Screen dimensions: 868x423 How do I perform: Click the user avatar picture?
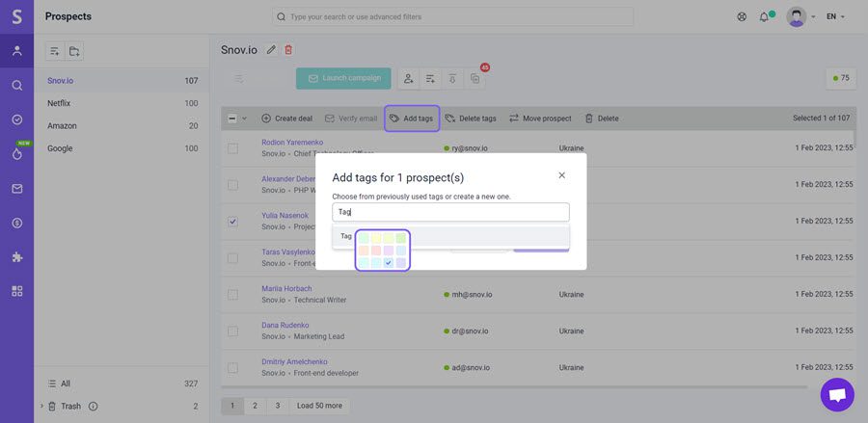coord(796,16)
